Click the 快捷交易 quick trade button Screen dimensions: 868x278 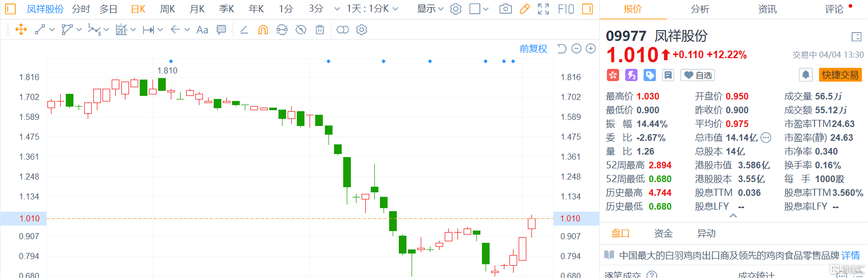[840, 75]
